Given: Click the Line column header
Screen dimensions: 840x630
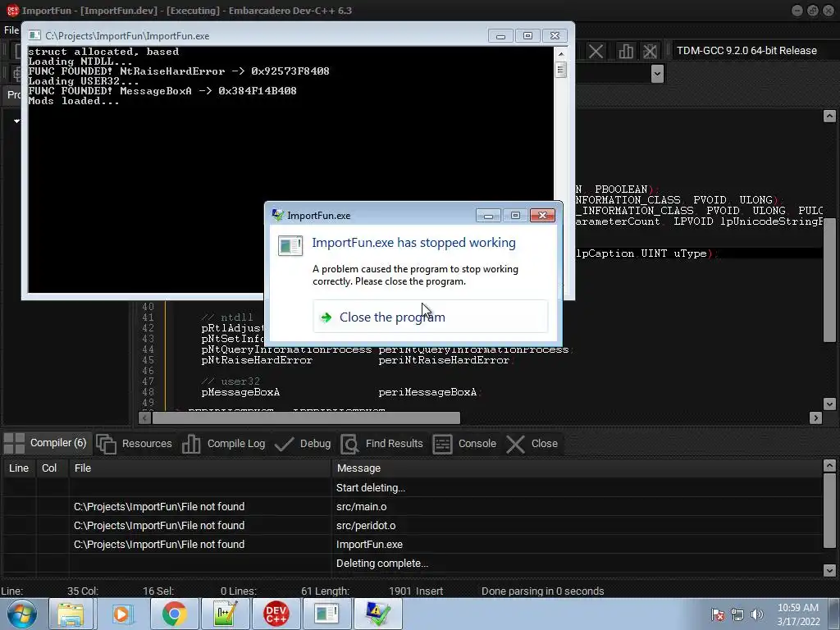Looking at the screenshot, I should 19,468.
